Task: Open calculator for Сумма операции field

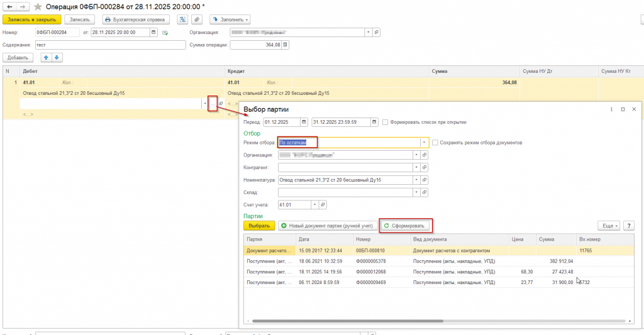Action: [x=285, y=45]
